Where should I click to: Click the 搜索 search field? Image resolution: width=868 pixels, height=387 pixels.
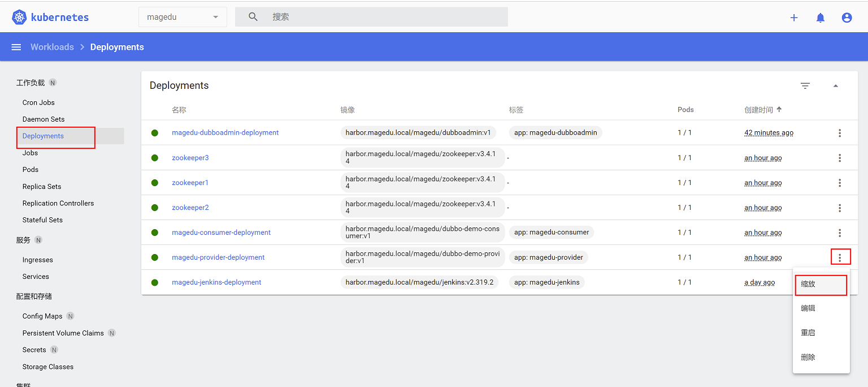click(384, 17)
